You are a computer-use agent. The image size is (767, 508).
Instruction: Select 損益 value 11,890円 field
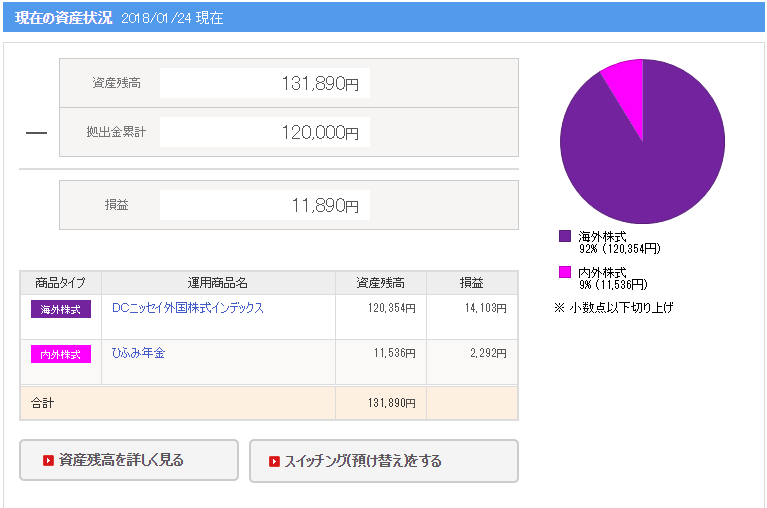265,205
